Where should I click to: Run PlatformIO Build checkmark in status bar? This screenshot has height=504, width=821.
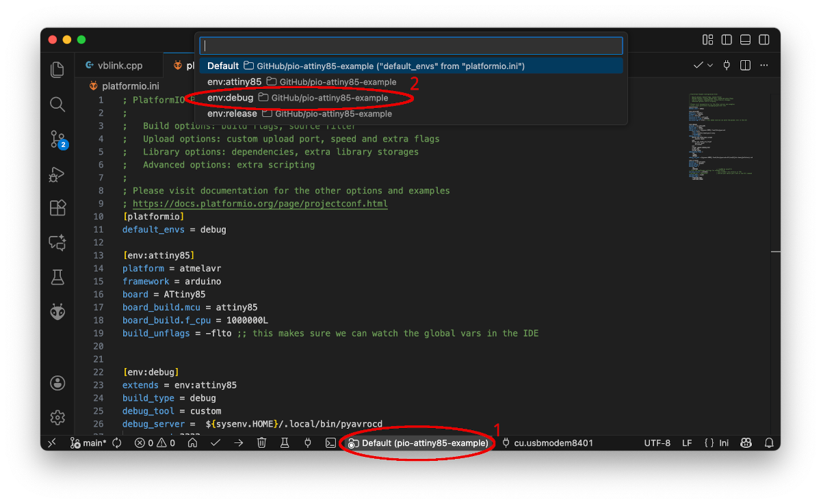(216, 443)
